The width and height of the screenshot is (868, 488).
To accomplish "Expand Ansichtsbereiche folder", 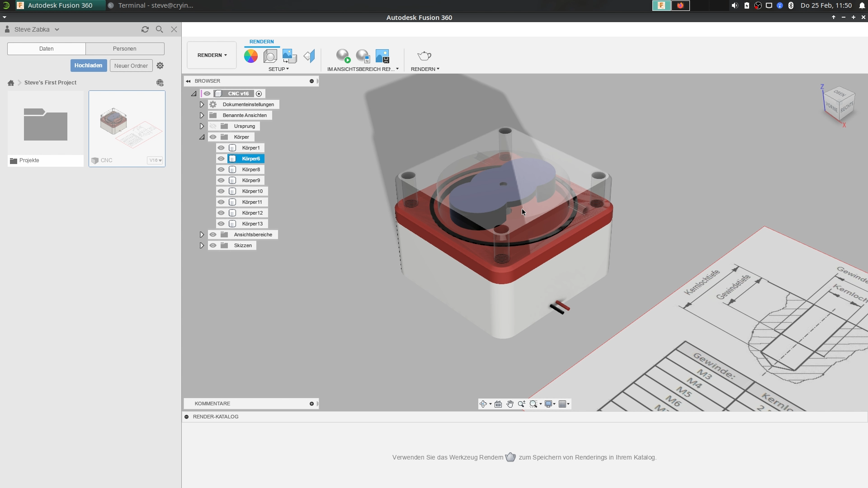I will point(202,235).
